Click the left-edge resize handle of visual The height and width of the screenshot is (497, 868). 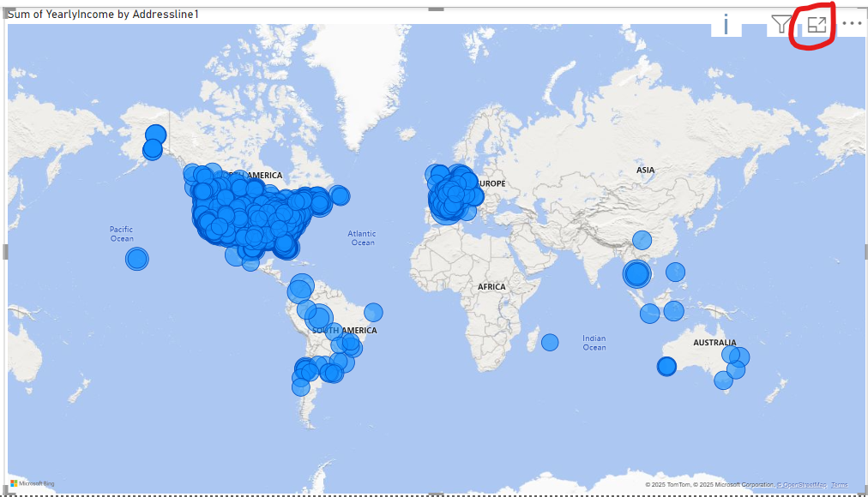tap(6, 251)
